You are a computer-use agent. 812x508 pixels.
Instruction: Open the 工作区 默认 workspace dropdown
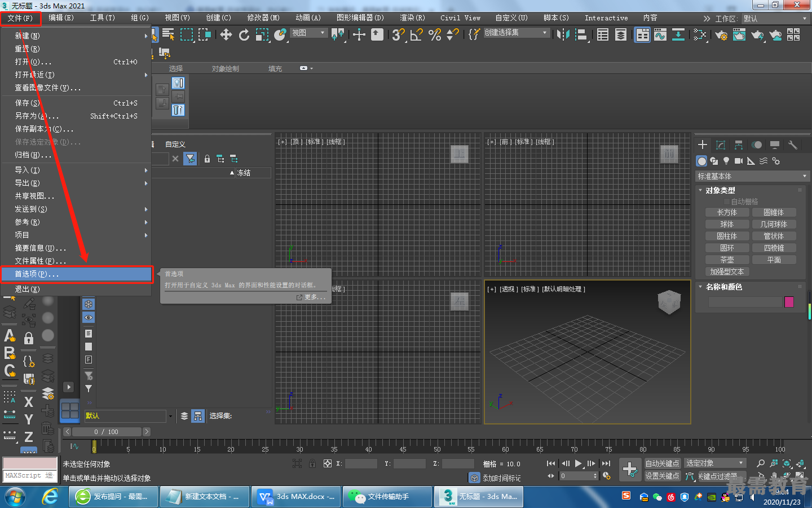[776, 19]
